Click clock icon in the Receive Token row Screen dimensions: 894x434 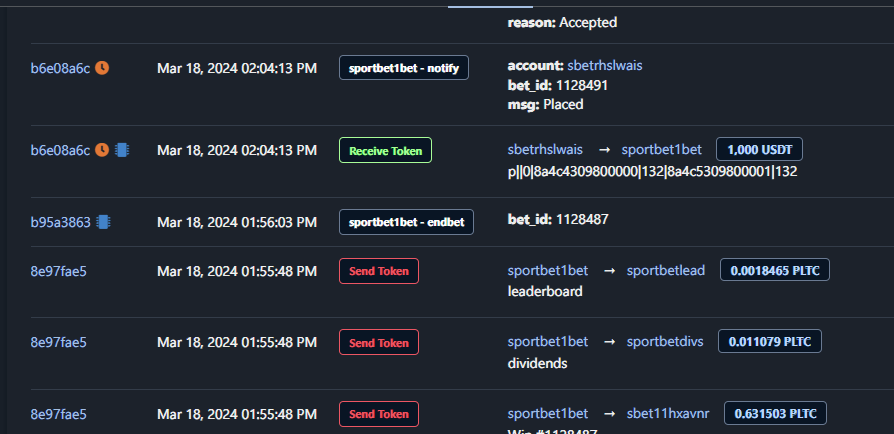pyautogui.click(x=102, y=150)
